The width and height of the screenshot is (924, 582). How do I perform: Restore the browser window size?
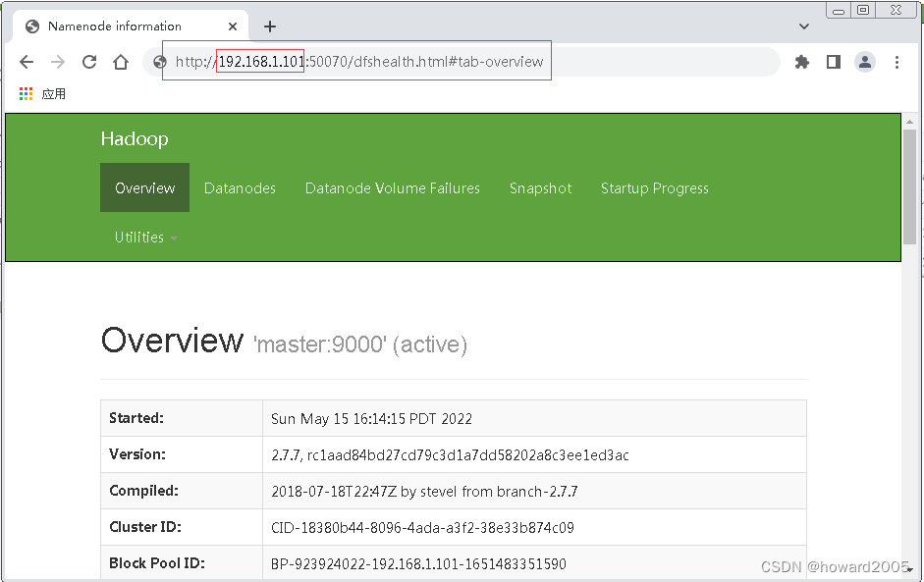863,10
